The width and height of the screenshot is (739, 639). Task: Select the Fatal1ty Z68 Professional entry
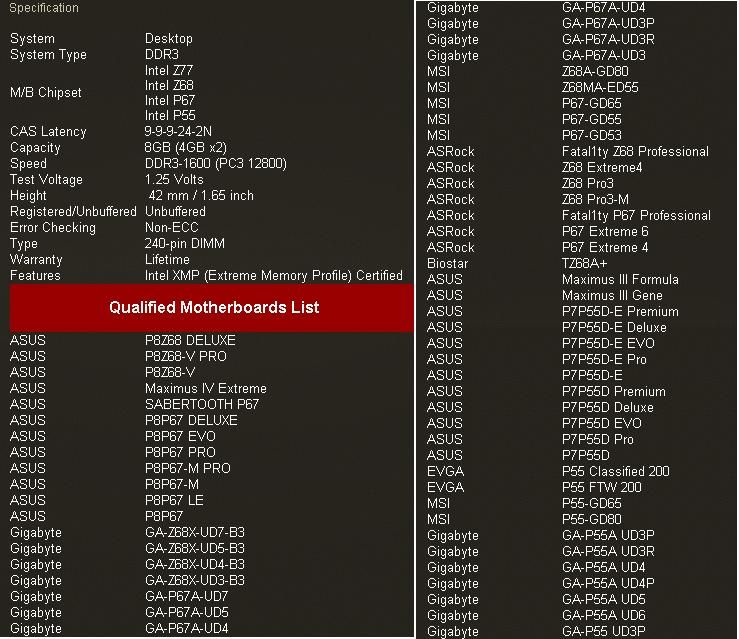point(635,152)
